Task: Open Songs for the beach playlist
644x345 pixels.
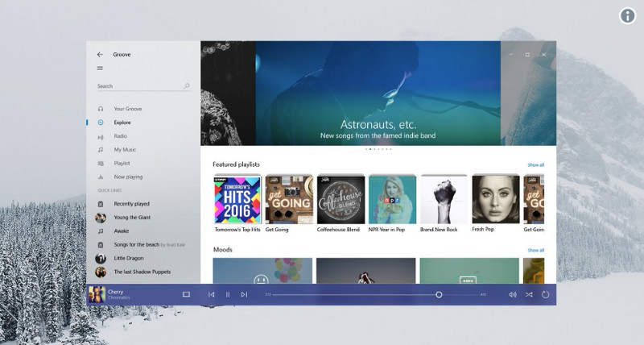Action: click(136, 245)
